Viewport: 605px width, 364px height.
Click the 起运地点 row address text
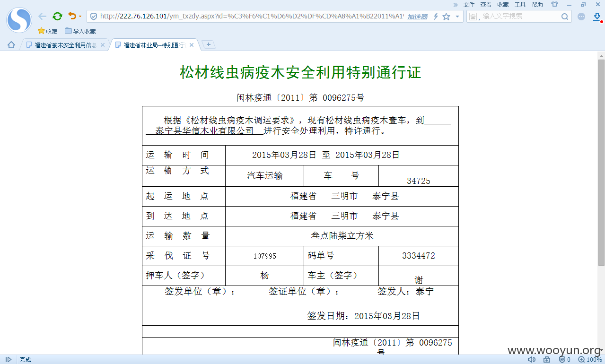coord(344,196)
